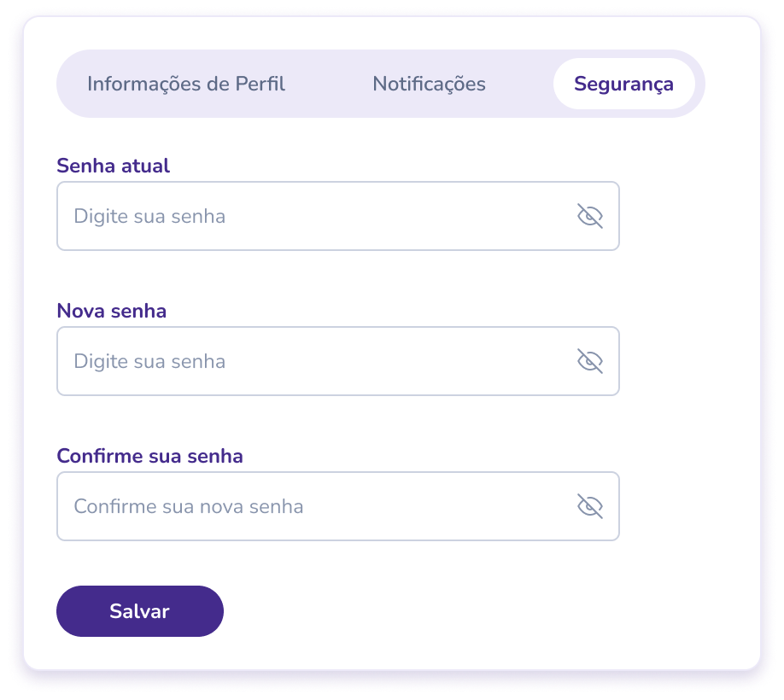The image size is (784, 700).
Task: Click the "Nova senha" field label
Action: (112, 311)
